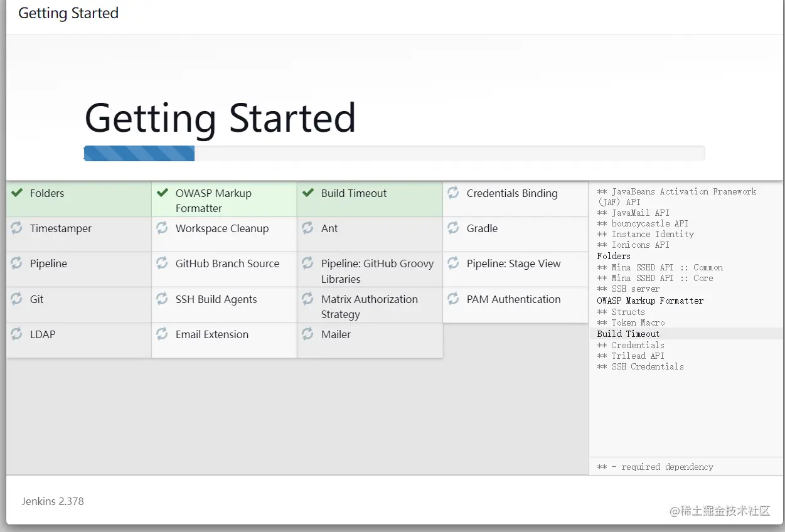This screenshot has height=532, width=785.
Task: Click the green checkmark beside Folders
Action: pos(17,193)
